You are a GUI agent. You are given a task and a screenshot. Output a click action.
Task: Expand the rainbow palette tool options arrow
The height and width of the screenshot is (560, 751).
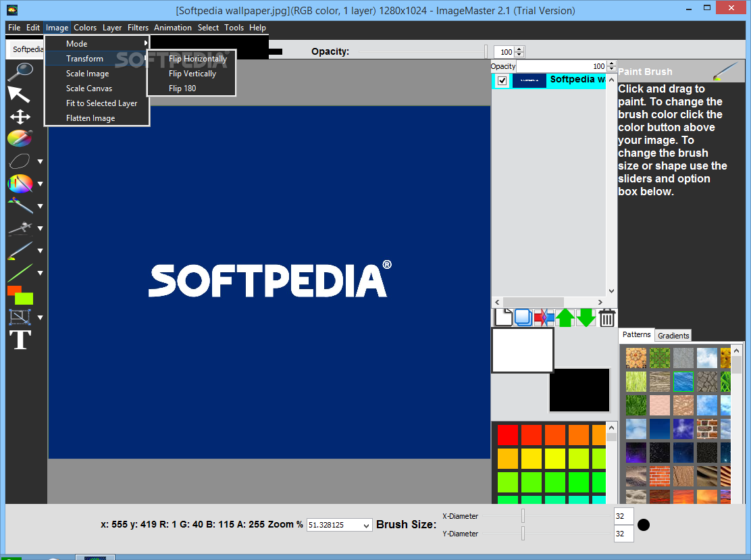(x=41, y=184)
